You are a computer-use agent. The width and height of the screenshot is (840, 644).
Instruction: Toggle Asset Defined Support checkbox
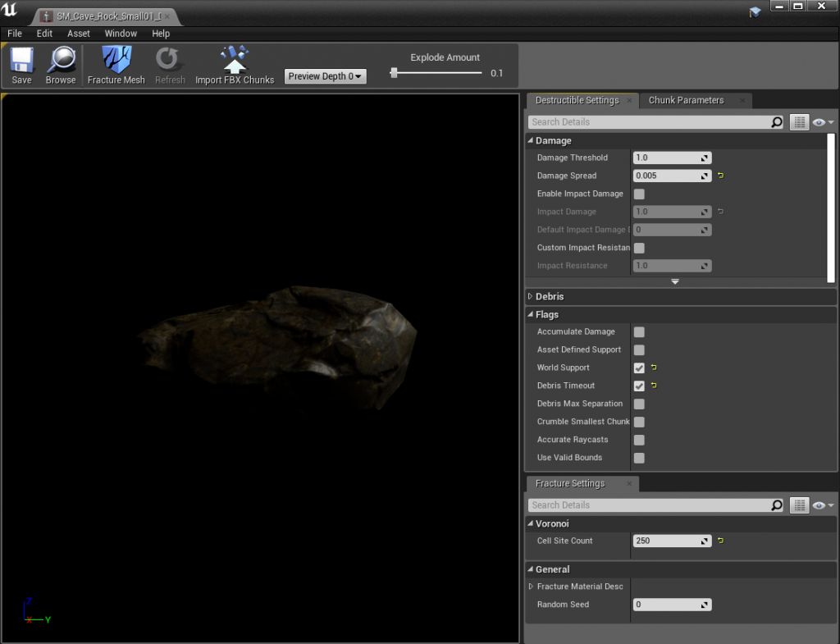coord(639,349)
